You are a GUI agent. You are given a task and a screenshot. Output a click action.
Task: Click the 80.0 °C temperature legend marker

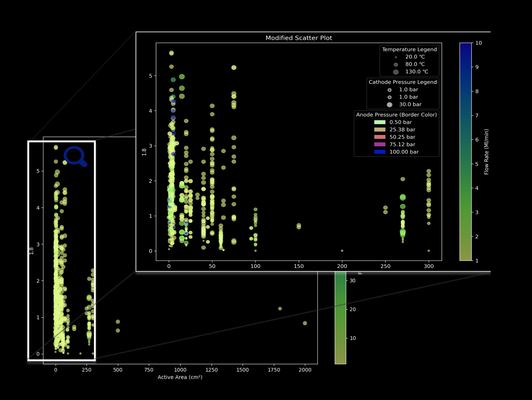pyautogui.click(x=396, y=64)
